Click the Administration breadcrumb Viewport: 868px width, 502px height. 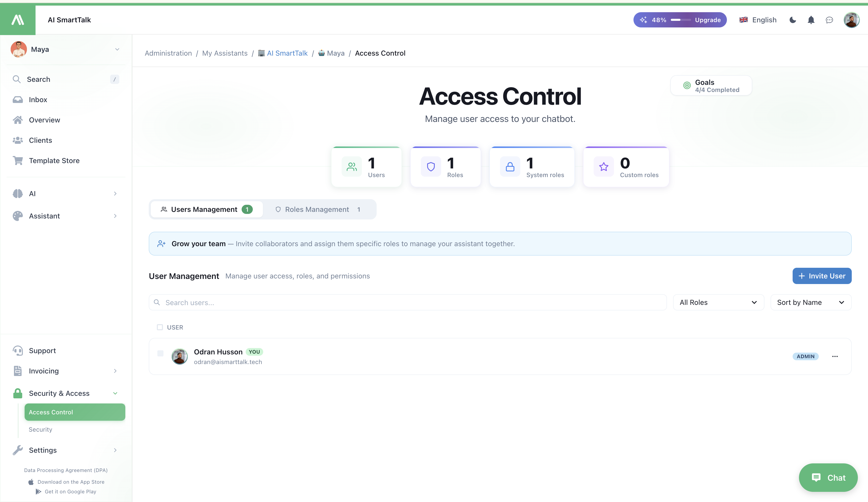(x=168, y=53)
